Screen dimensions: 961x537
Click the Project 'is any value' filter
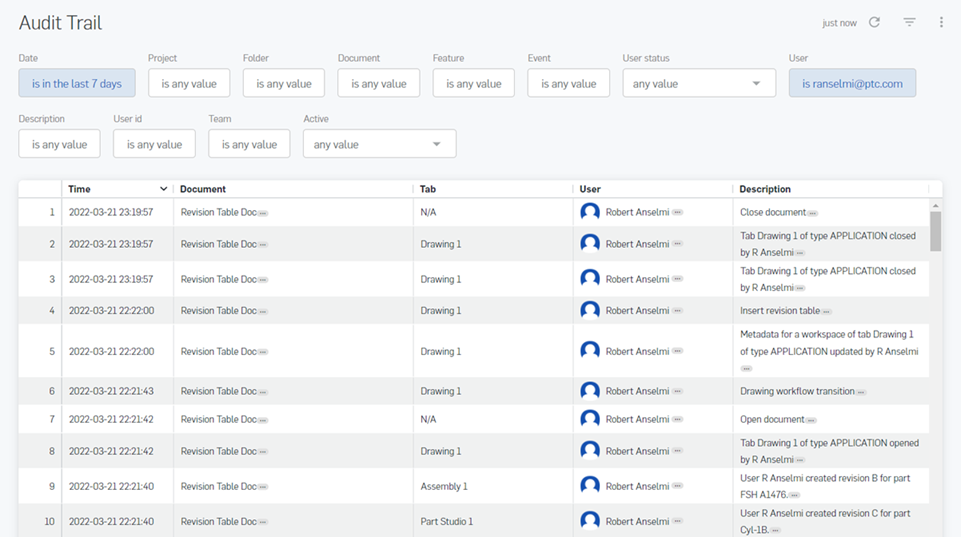tap(189, 84)
